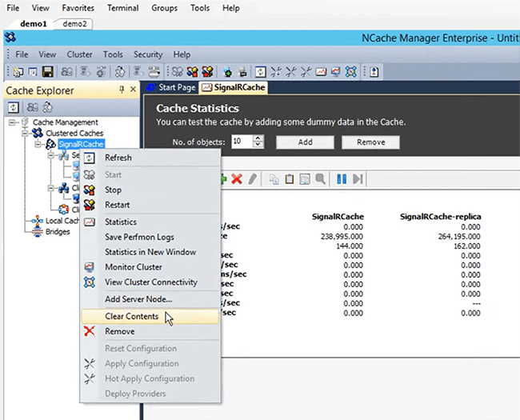
Task: Pause the statistics display with freeze button
Action: click(x=342, y=179)
